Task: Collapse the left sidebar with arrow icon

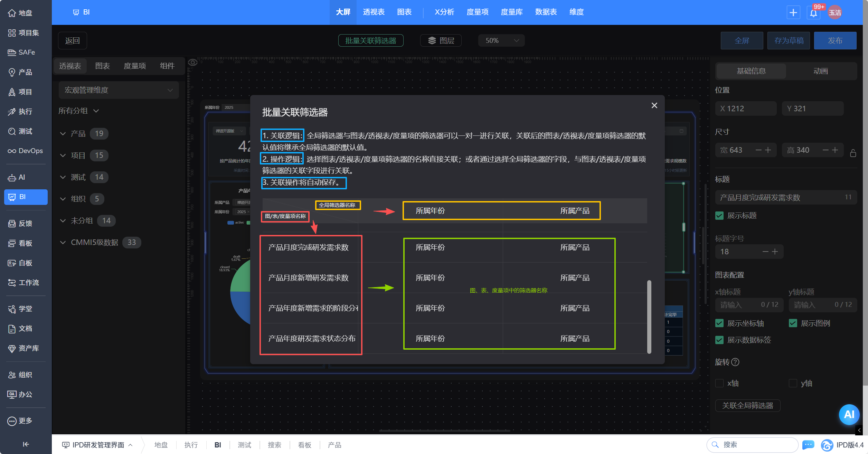Action: [x=26, y=444]
